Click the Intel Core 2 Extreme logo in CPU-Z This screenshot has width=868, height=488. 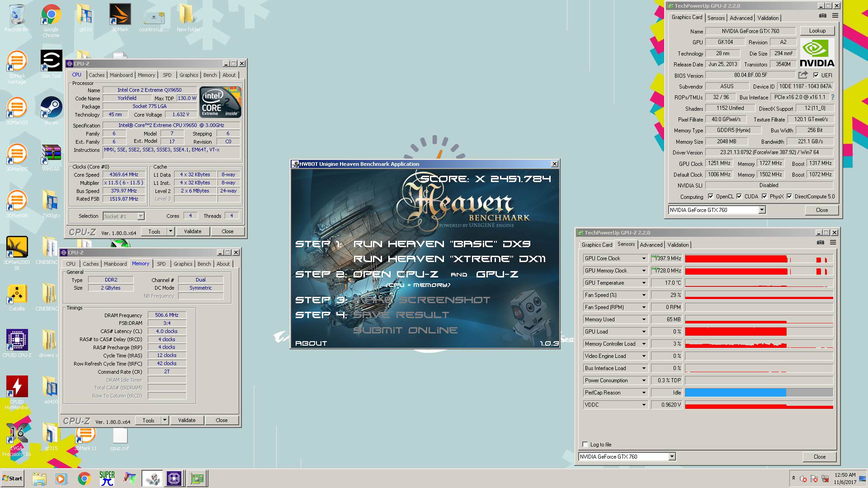click(221, 102)
